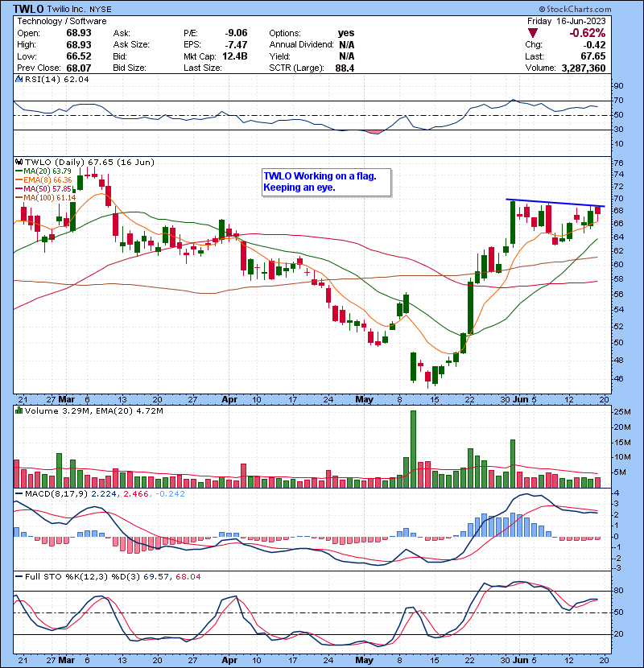Click the Open value 68.93
Viewport: 644px width, 668px height.
(79, 33)
